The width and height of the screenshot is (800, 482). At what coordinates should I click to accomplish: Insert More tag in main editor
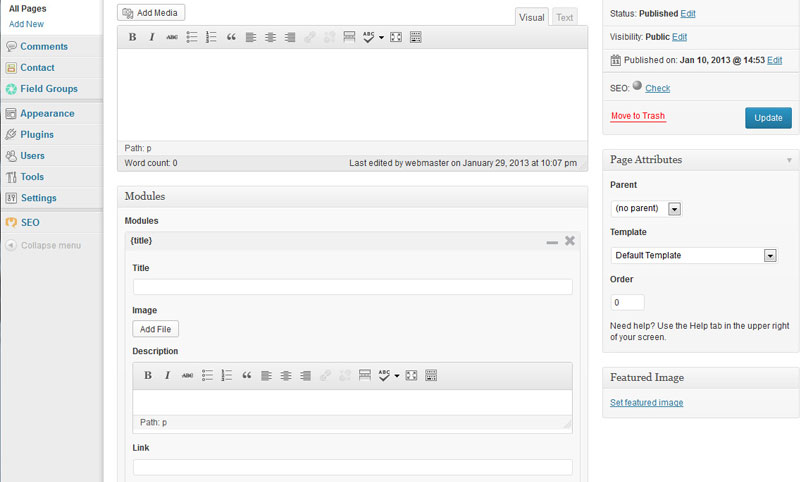coord(349,37)
